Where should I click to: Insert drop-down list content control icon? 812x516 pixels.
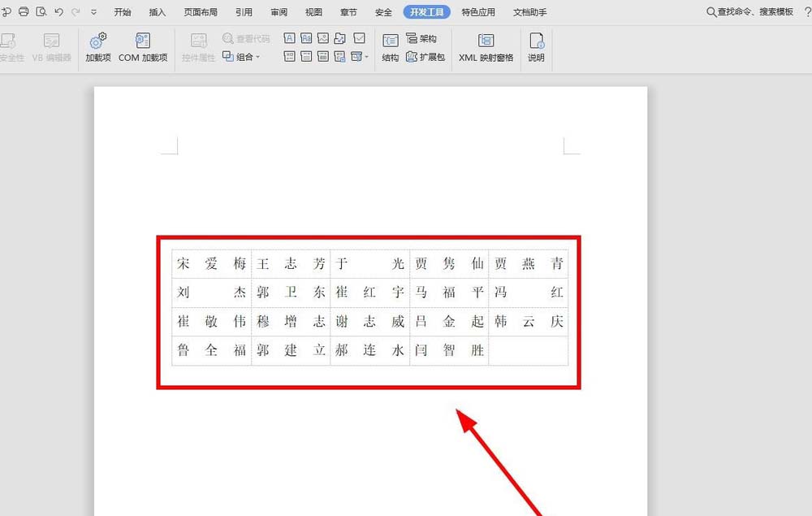point(306,56)
